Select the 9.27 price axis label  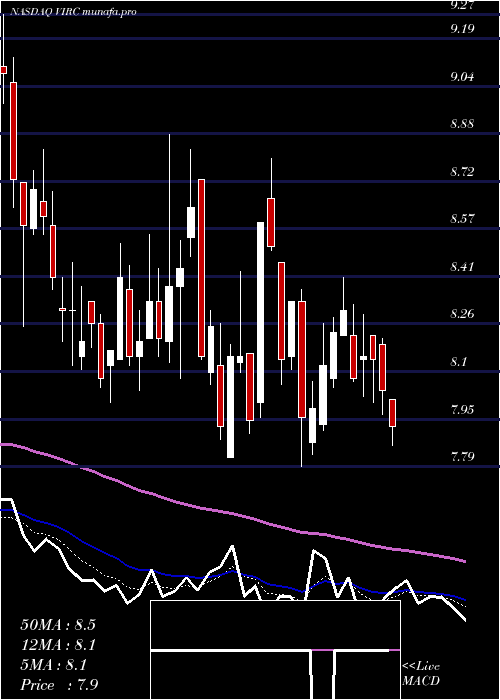[462, 5]
